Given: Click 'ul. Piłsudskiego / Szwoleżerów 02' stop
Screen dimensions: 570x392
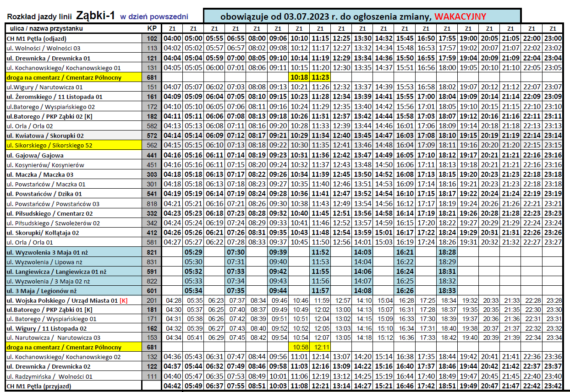Looking at the screenshot, I should (x=53, y=223).
